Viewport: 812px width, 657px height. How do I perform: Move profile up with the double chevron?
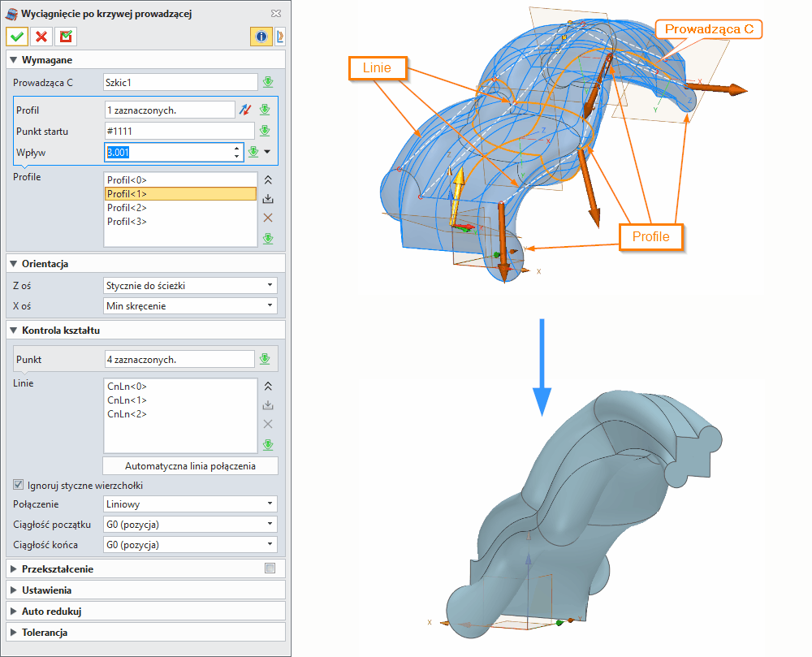[x=268, y=180]
